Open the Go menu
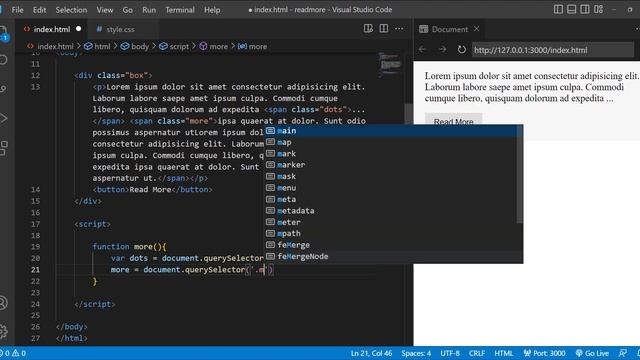The image size is (640, 360). click(x=127, y=10)
